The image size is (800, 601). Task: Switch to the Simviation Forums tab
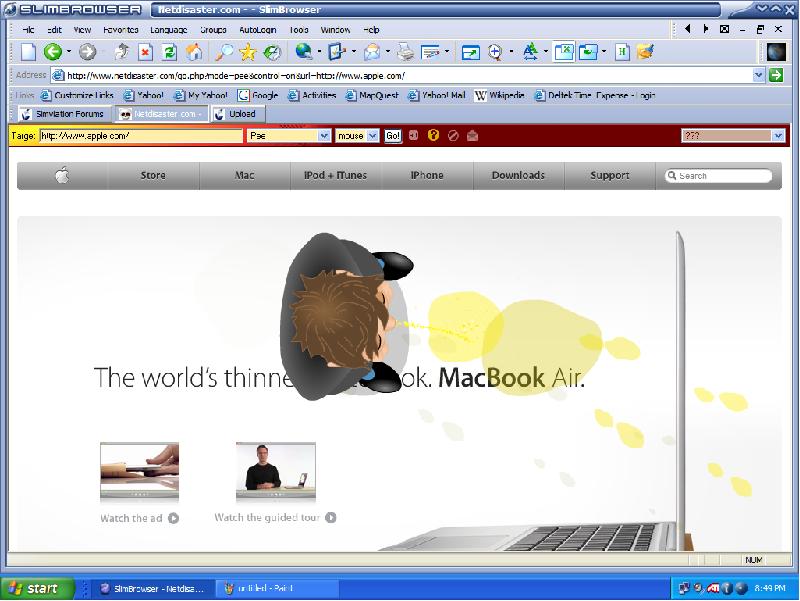[62, 114]
